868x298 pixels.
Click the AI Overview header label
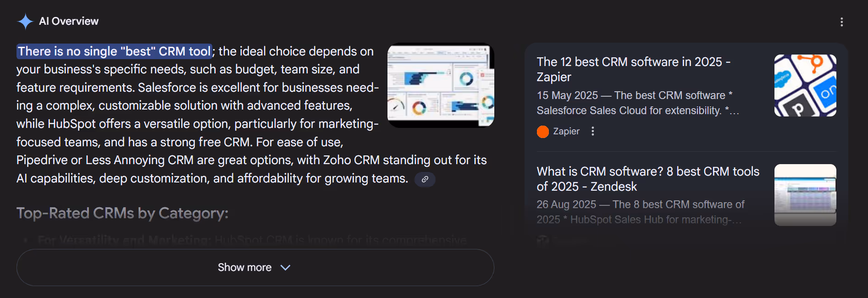click(69, 21)
